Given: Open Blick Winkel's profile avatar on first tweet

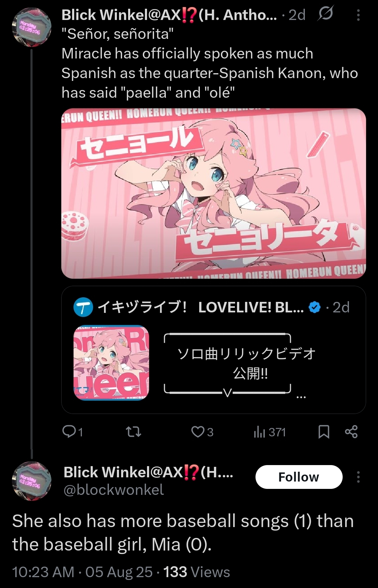Looking at the screenshot, I should coord(32,27).
